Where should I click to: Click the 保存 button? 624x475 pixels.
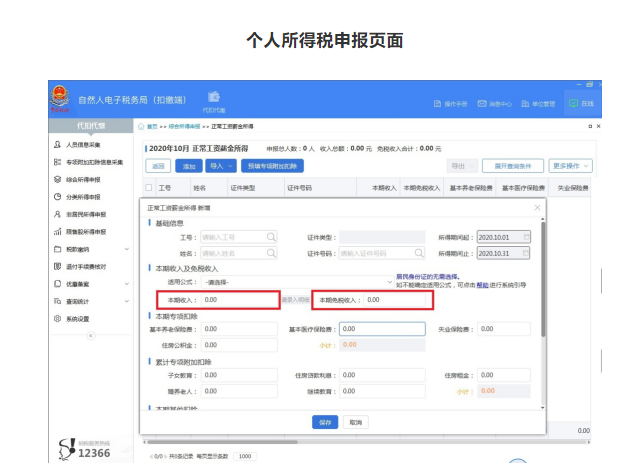click(x=325, y=423)
